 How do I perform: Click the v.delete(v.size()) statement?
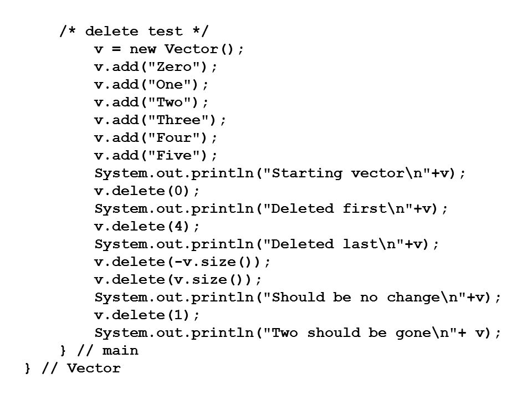pyautogui.click(x=178, y=279)
